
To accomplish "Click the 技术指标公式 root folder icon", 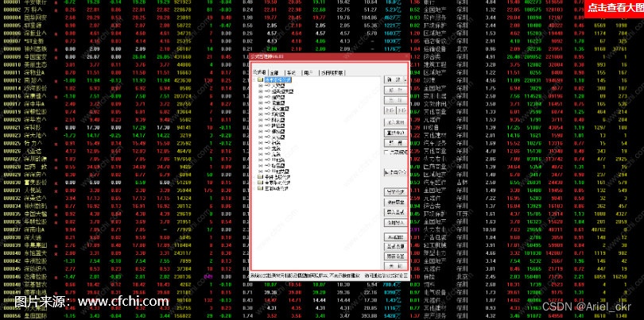I will click(x=261, y=79).
